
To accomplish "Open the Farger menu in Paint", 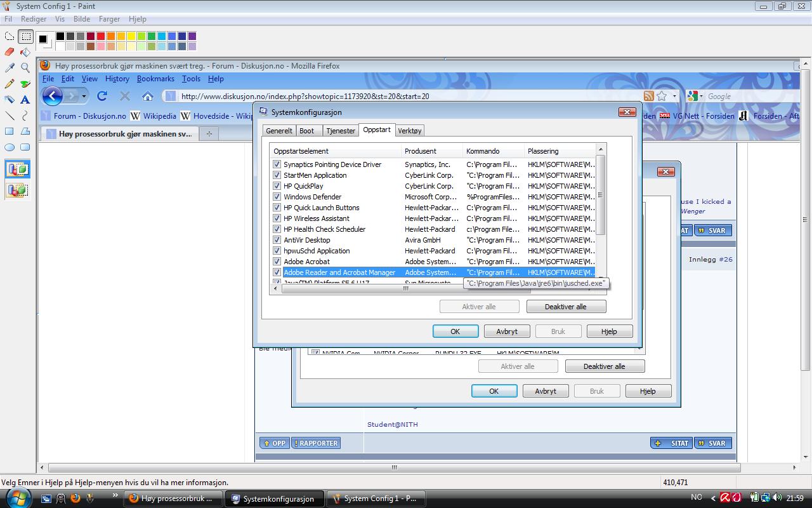I will [x=109, y=19].
